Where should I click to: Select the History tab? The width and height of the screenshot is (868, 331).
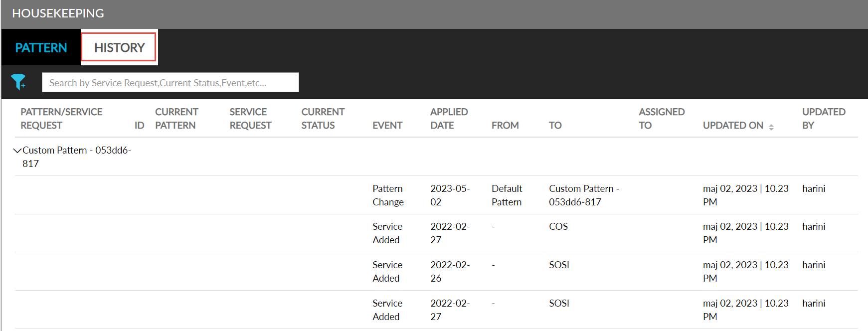(119, 48)
